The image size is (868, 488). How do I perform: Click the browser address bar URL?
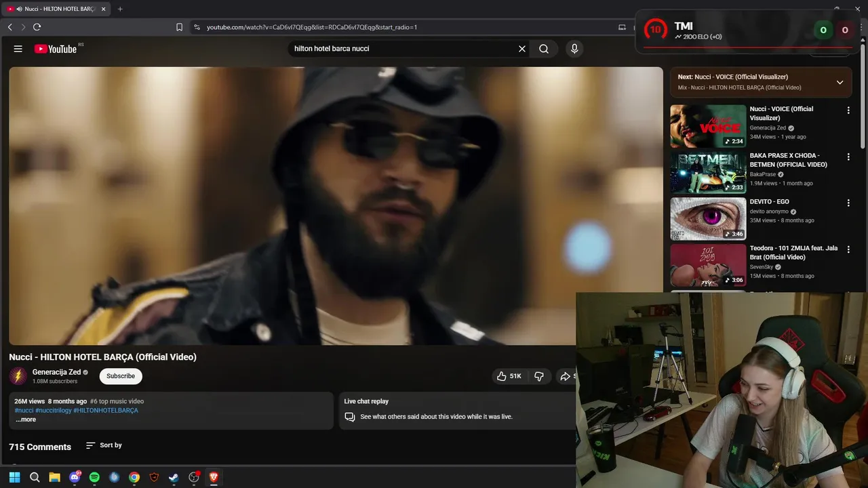tap(312, 27)
